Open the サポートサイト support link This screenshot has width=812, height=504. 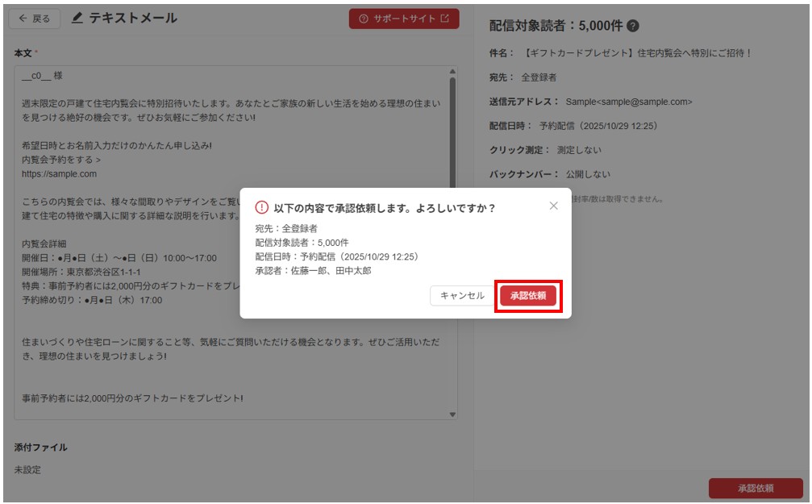coord(403,19)
